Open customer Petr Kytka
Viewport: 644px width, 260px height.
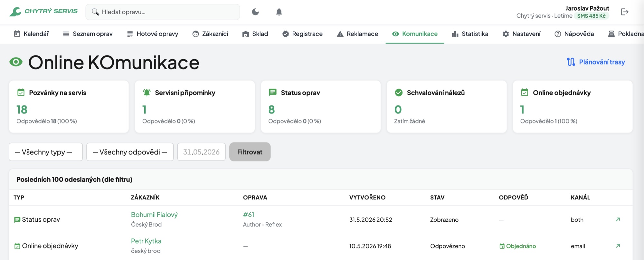146,241
